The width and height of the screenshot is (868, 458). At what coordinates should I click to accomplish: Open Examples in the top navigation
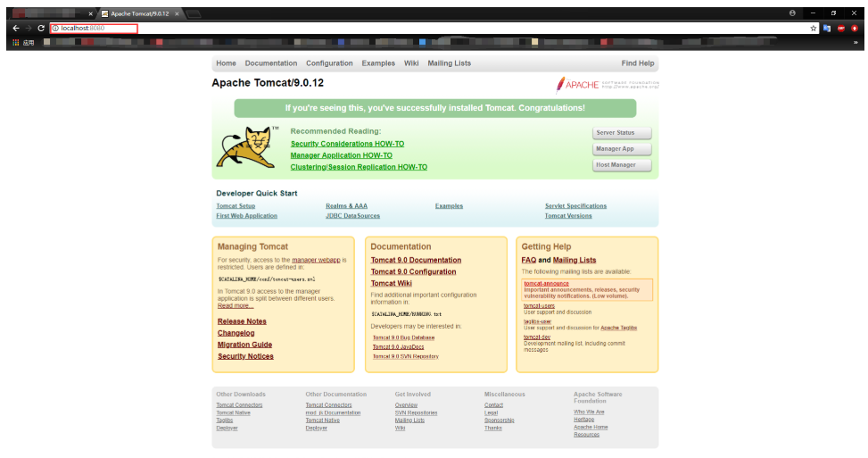tap(378, 63)
